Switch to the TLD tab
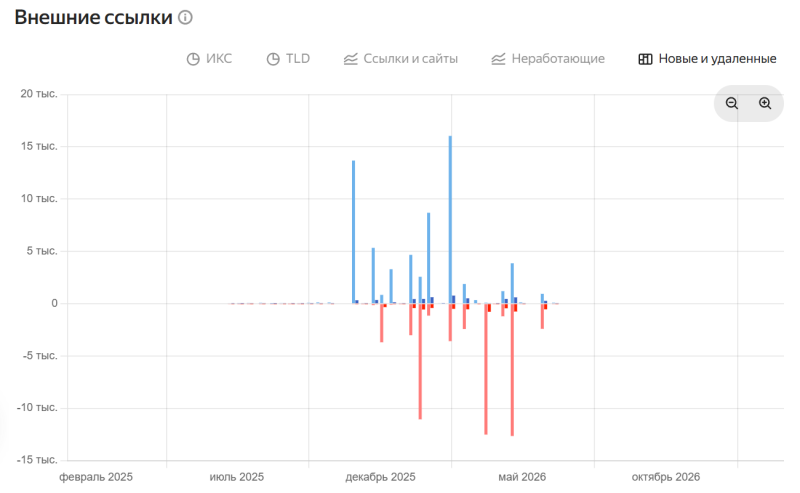The height and width of the screenshot is (493, 800). 288,59
